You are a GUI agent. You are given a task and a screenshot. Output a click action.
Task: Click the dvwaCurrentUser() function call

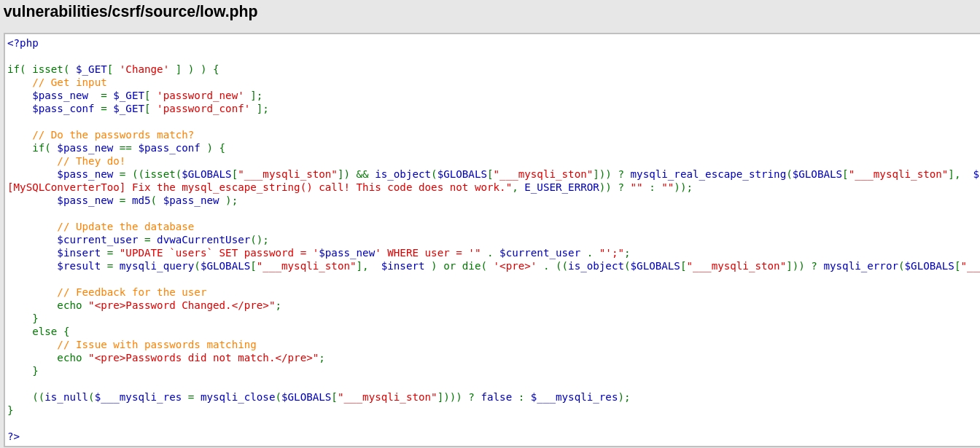coord(212,240)
